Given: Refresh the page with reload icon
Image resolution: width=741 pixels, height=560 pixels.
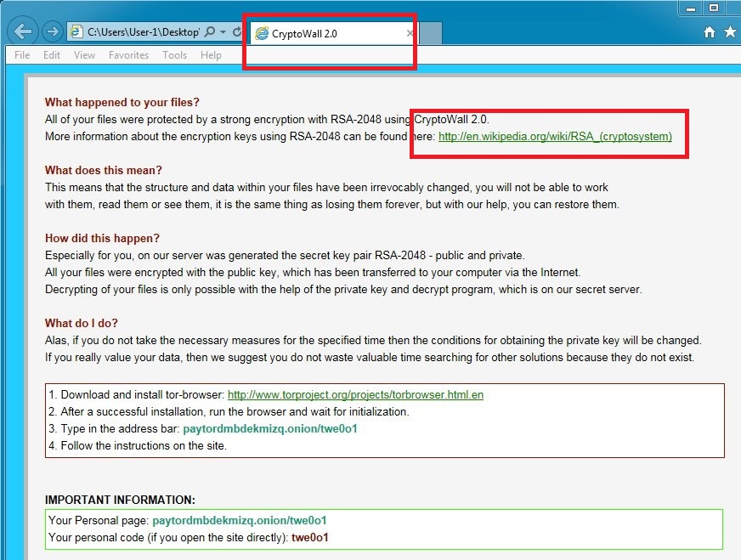Looking at the screenshot, I should click(x=237, y=31).
